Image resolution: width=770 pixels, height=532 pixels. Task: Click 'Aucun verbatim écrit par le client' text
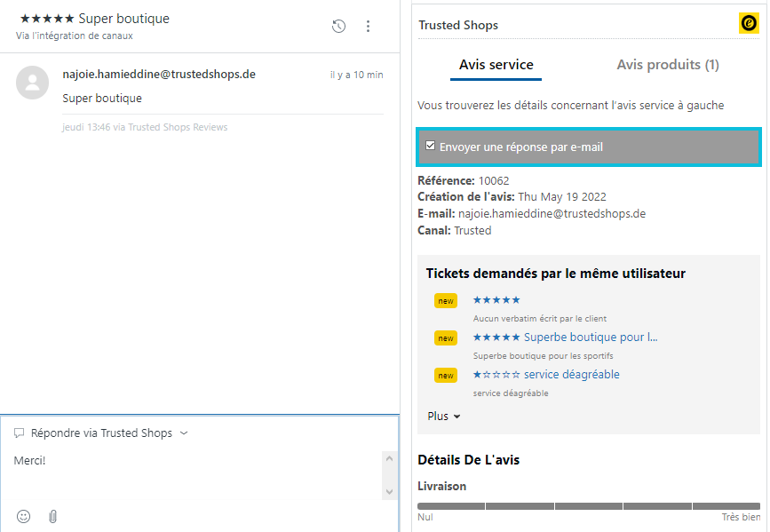540,318
